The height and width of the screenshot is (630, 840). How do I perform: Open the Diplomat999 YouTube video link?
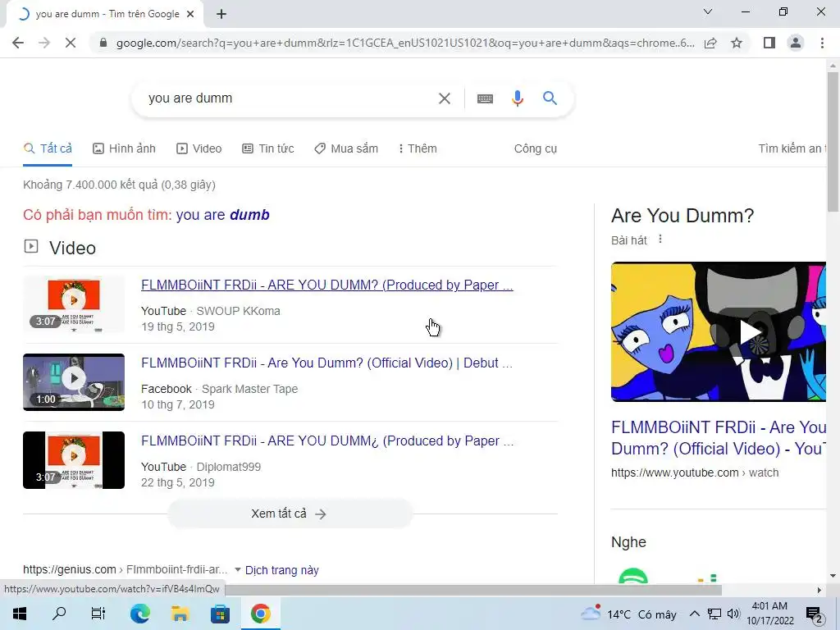(326, 441)
